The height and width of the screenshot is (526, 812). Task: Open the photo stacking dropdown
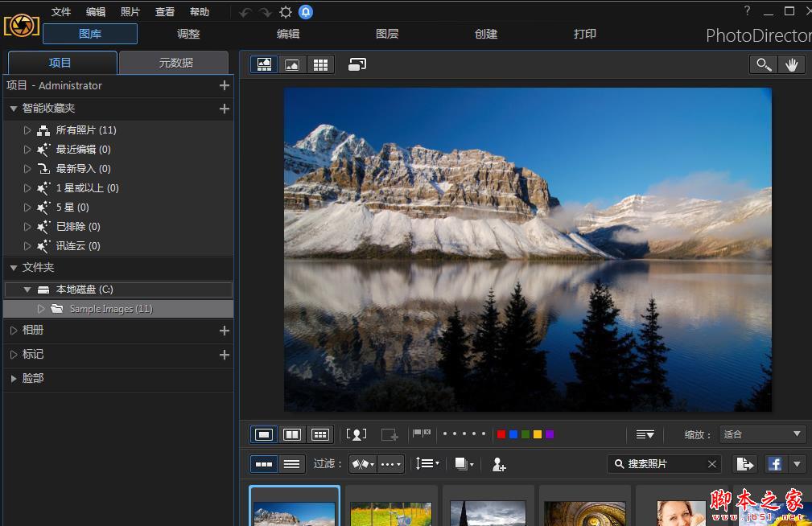pos(464,464)
